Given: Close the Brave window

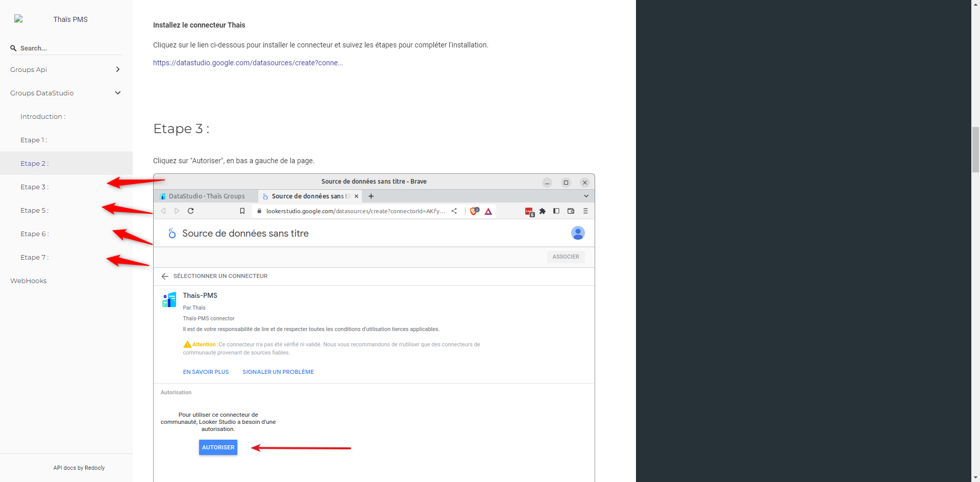Looking at the screenshot, I should point(585,183).
